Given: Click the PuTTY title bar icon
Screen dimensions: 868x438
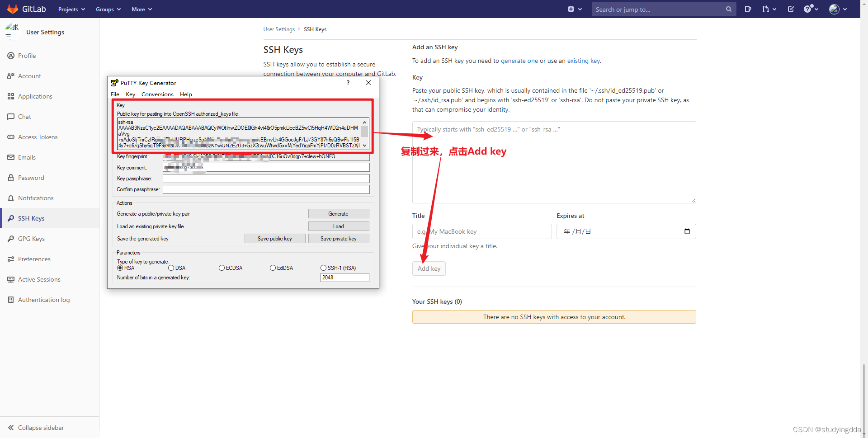Looking at the screenshot, I should [x=115, y=83].
